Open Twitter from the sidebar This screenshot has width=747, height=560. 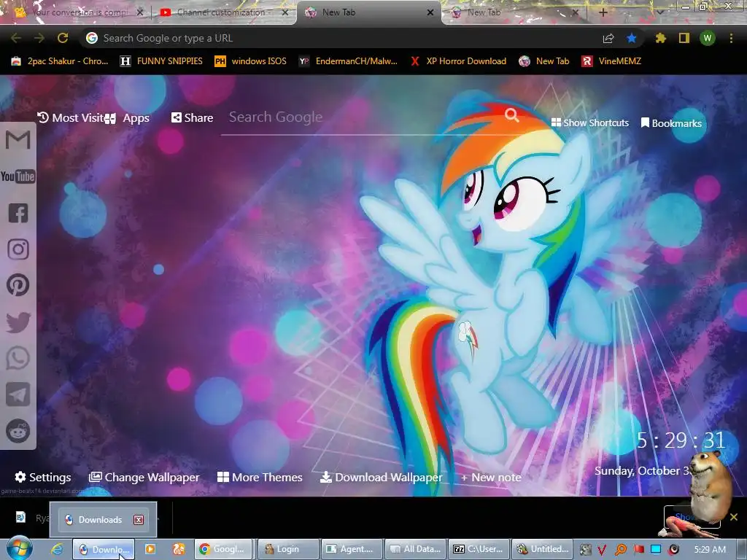click(x=18, y=322)
